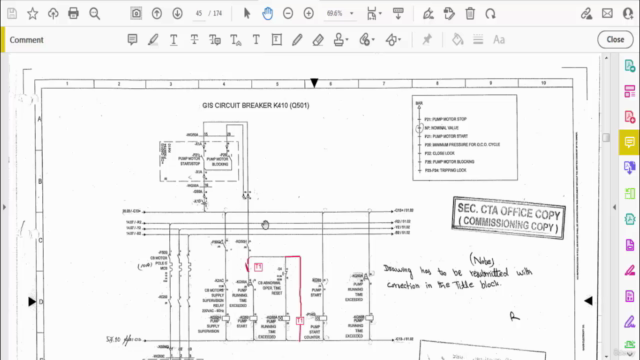Select the freehand pencil drawing tool

(x=298, y=40)
